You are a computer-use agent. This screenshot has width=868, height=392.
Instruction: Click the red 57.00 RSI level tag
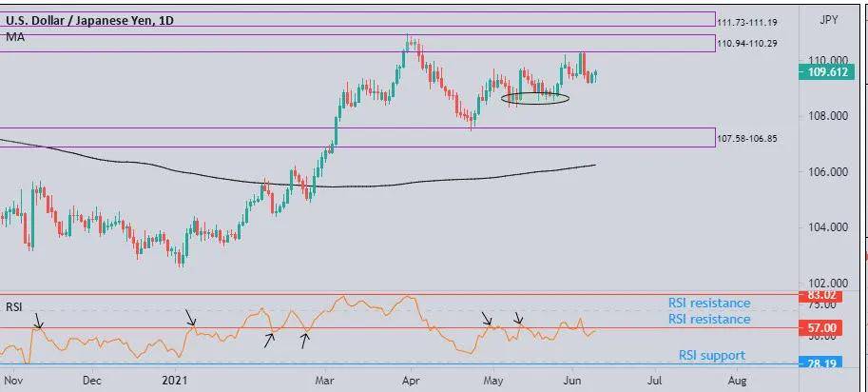(x=821, y=327)
